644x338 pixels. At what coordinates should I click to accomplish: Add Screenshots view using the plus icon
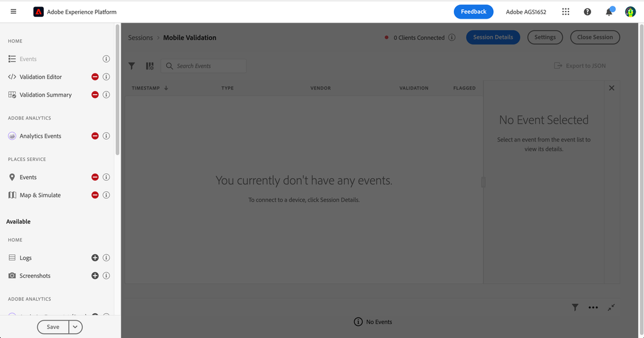[95, 276]
